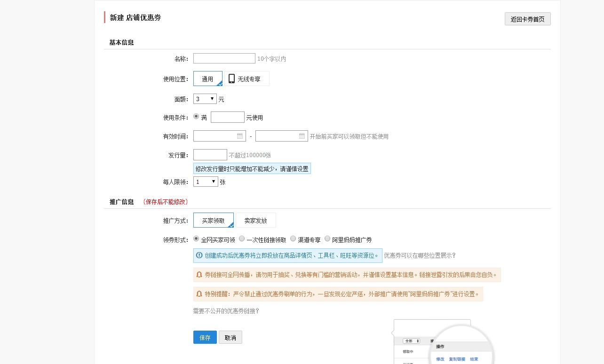Select 卖家发放 promotion method tab
This screenshot has height=364, width=604.
pyautogui.click(x=255, y=221)
